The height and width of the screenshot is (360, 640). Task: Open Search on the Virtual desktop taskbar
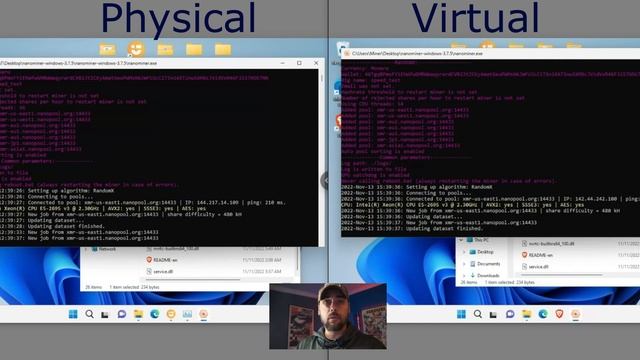coord(478,314)
